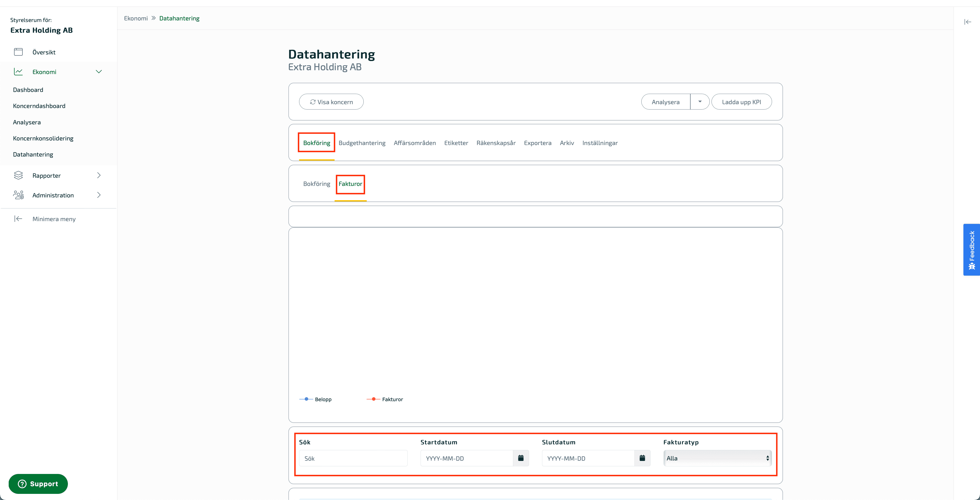The width and height of the screenshot is (980, 500).
Task: Click the Startdatum date field
Action: [467, 458]
